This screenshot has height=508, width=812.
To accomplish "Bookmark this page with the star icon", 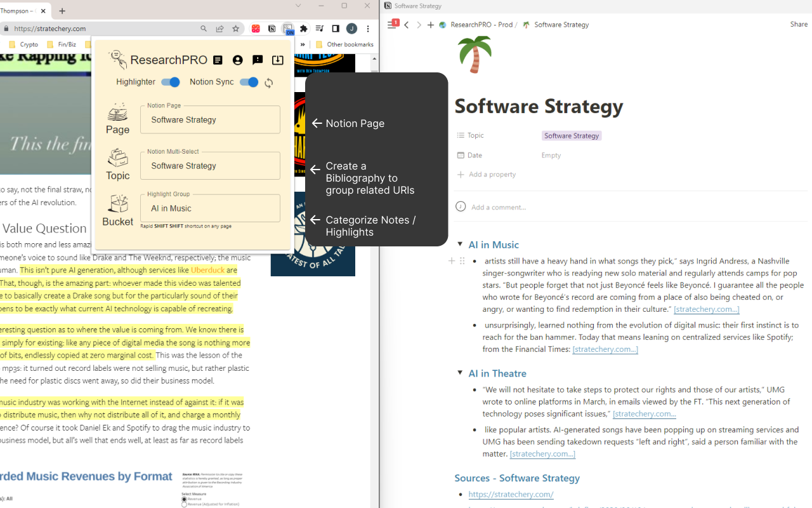I will tap(236, 29).
